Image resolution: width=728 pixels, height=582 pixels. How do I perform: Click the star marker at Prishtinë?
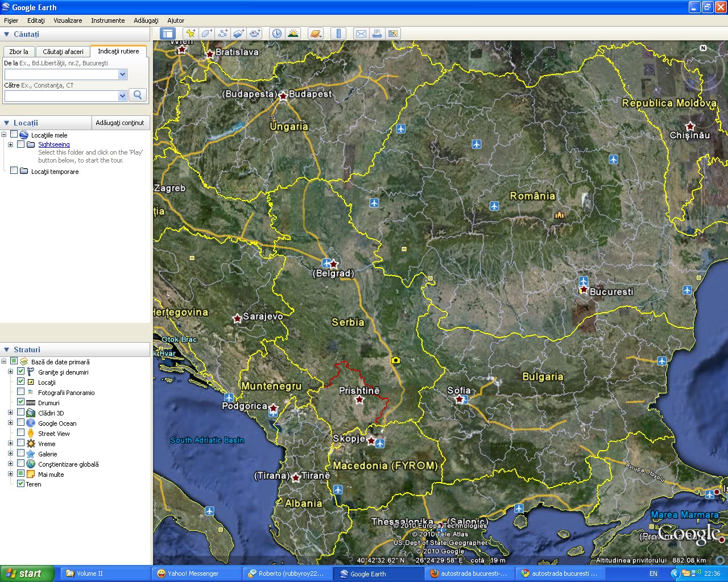tap(359, 400)
